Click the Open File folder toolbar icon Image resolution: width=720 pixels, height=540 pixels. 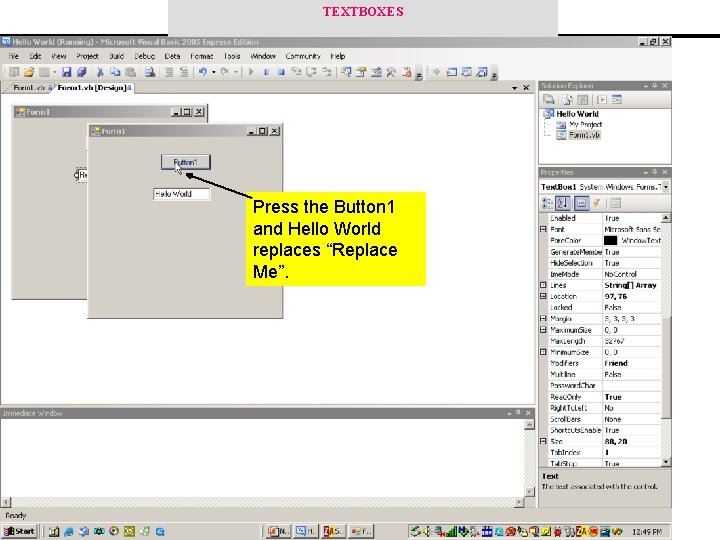[29, 72]
